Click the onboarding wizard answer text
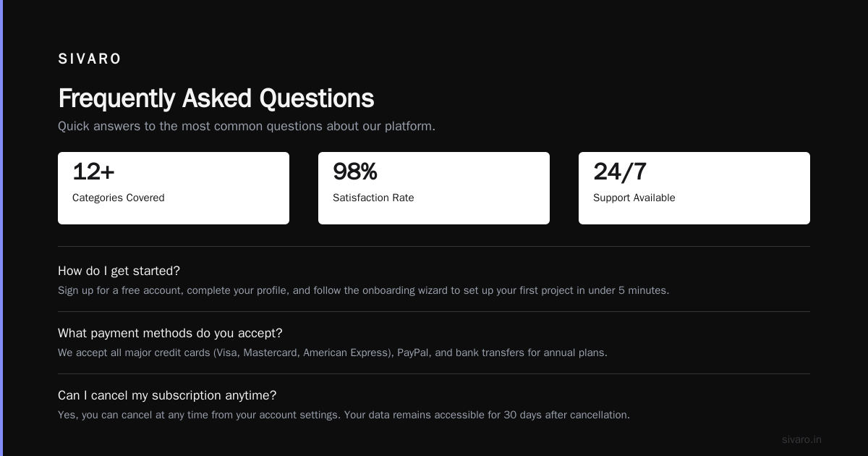 [364, 290]
